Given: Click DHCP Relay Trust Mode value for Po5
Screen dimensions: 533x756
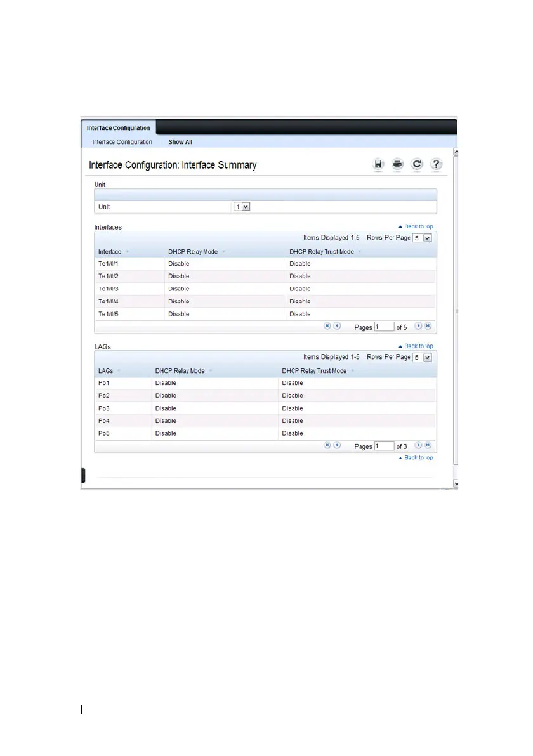Looking at the screenshot, I should click(x=293, y=433).
